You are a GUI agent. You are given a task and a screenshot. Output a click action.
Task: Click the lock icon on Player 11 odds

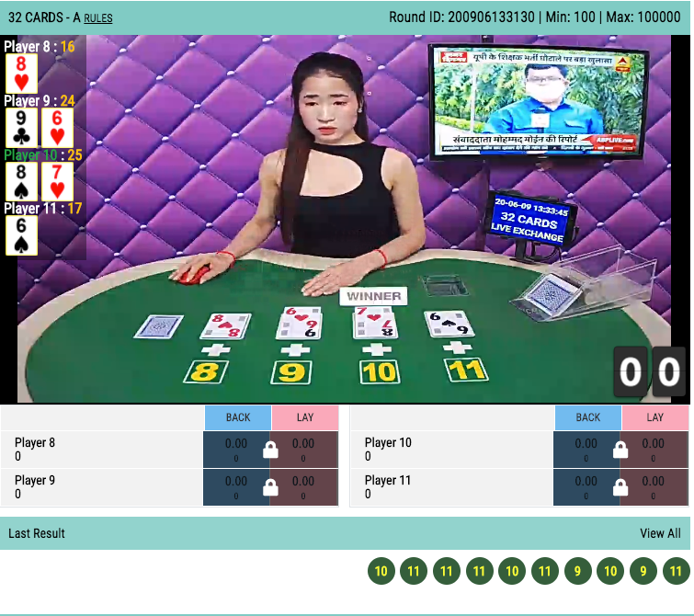point(620,487)
